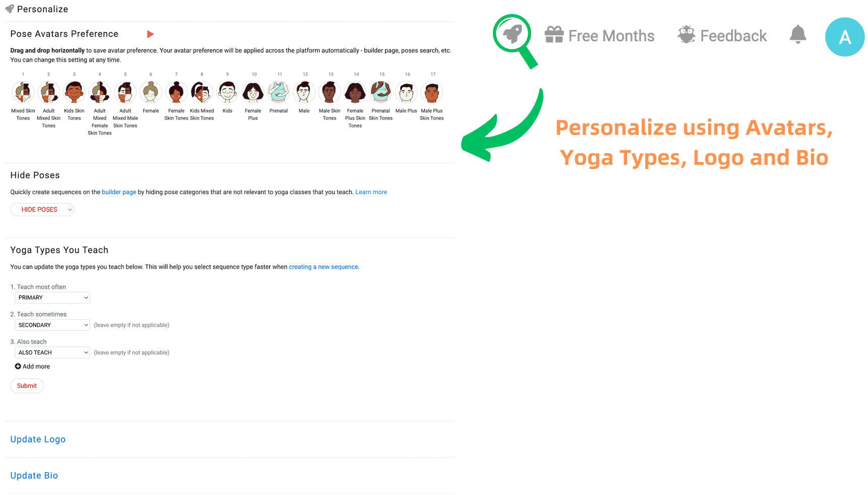Submit the yoga types form
The height and width of the screenshot is (495, 868).
click(27, 386)
